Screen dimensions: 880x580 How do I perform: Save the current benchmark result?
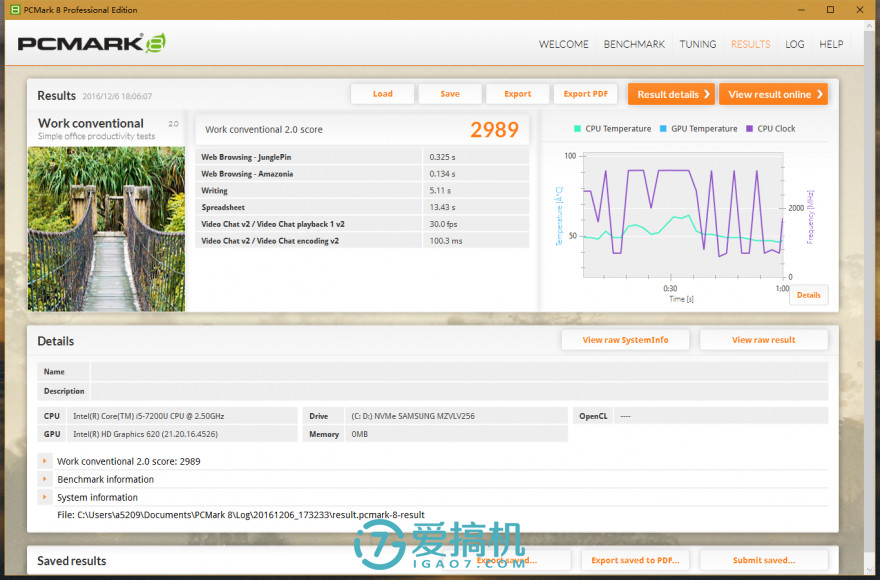[450, 93]
